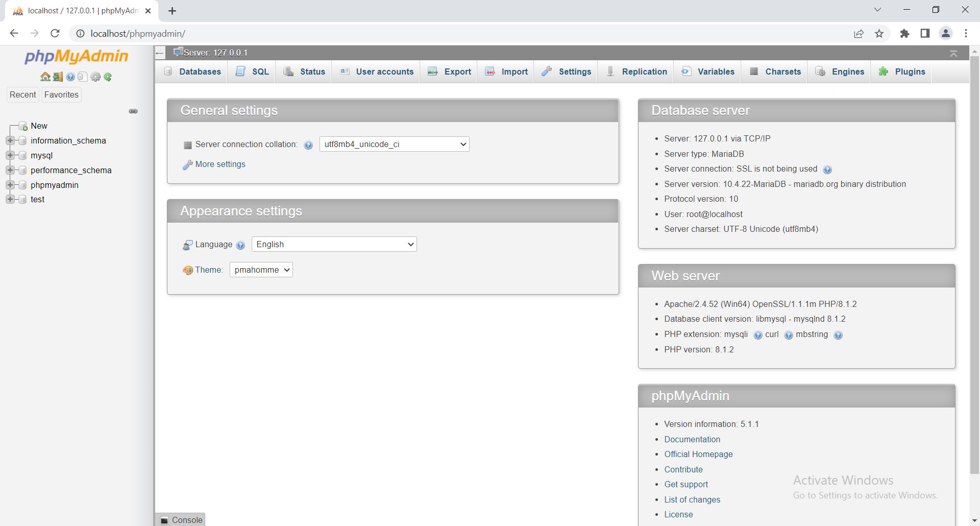Open the SQL query tab icon
The width and height of the screenshot is (980, 526).
pyautogui.click(x=240, y=71)
